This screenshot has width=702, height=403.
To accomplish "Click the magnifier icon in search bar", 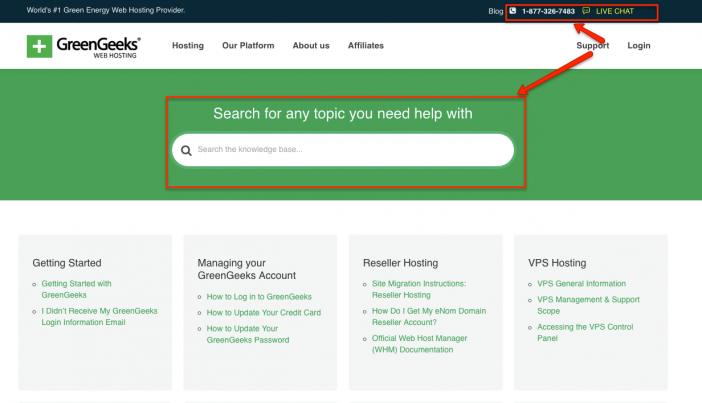I will tap(186, 150).
